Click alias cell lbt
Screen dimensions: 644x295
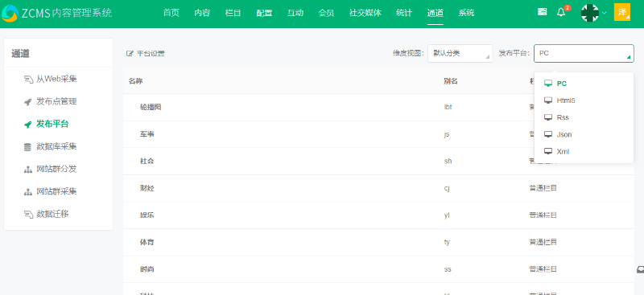click(448, 108)
